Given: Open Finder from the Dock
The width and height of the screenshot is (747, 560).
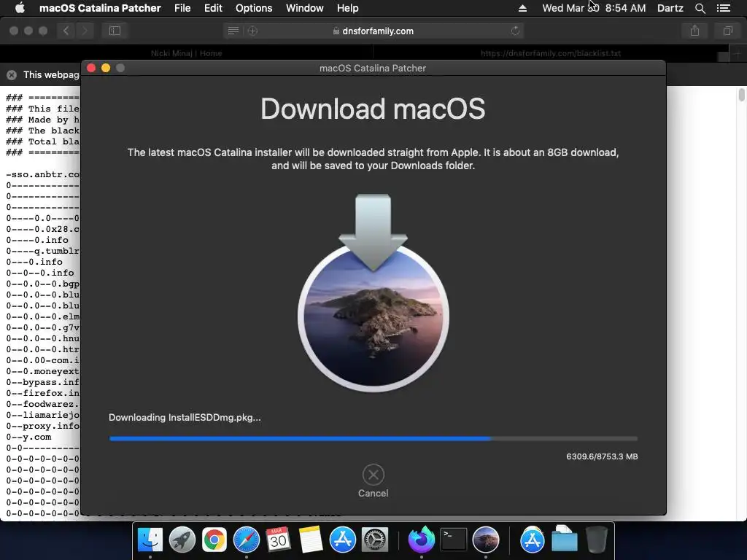Looking at the screenshot, I should (150, 540).
